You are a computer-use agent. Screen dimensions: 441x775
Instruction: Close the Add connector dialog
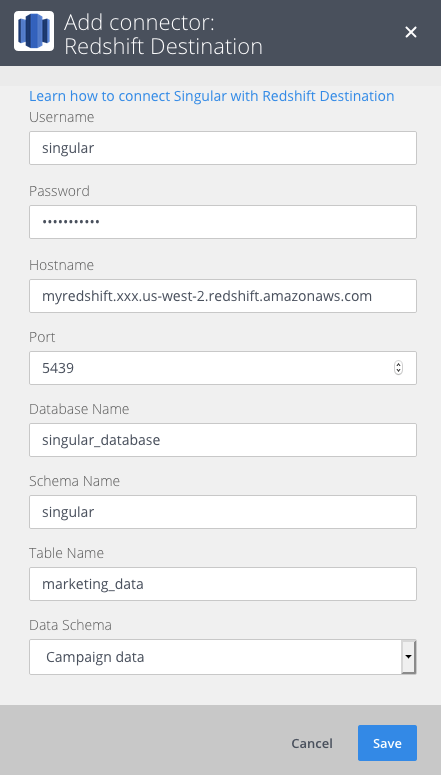point(411,32)
